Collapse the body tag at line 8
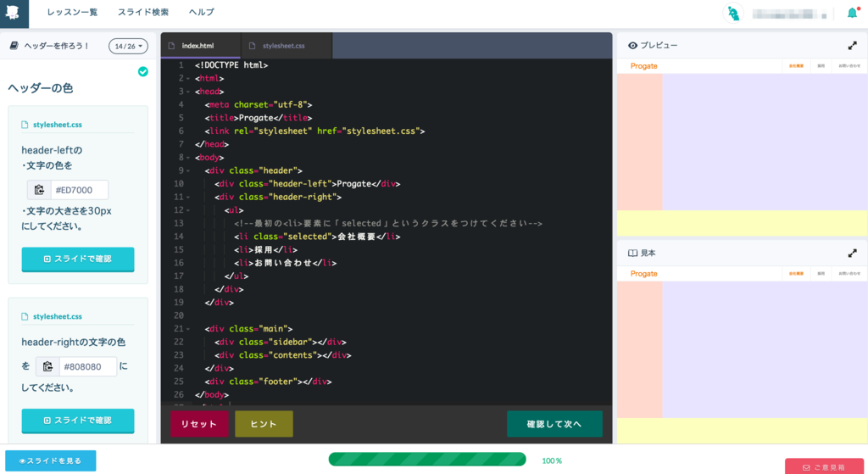Image resolution: width=868 pixels, height=474 pixels. pos(188,158)
